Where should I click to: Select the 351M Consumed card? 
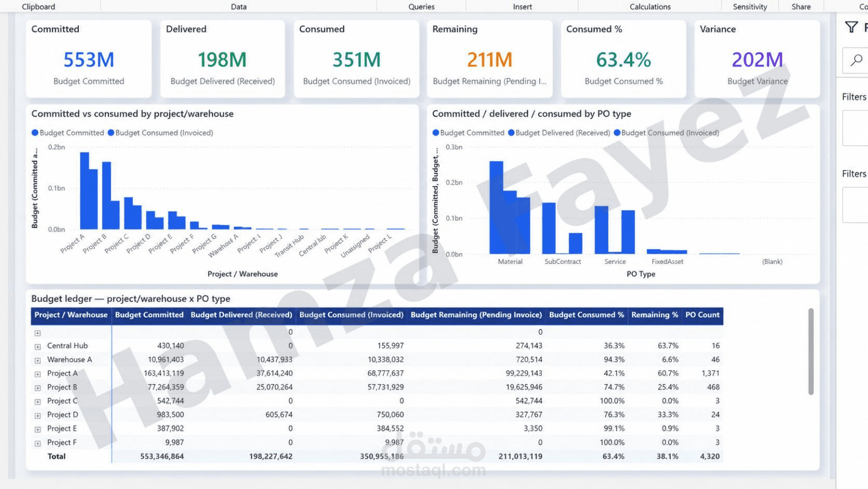tap(357, 59)
